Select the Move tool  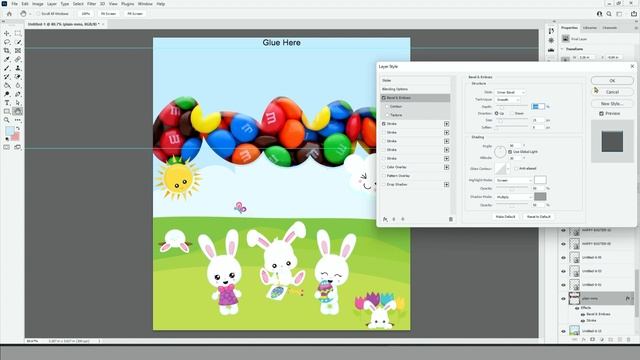pyautogui.click(x=7, y=33)
